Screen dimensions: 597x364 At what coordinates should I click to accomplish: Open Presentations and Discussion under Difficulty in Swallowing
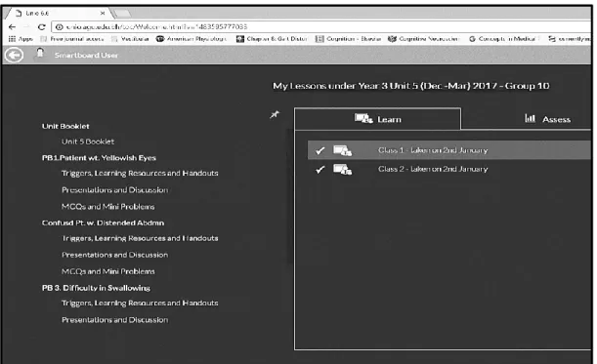point(114,320)
